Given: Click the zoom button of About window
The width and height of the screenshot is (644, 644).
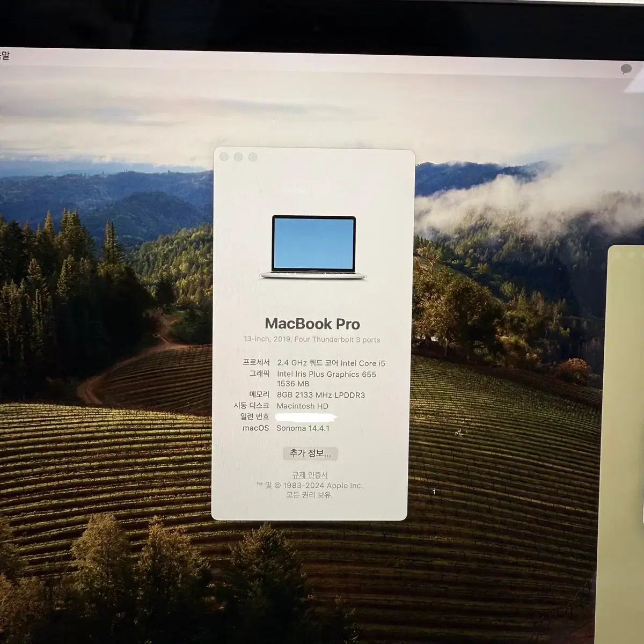Looking at the screenshot, I should [253, 157].
